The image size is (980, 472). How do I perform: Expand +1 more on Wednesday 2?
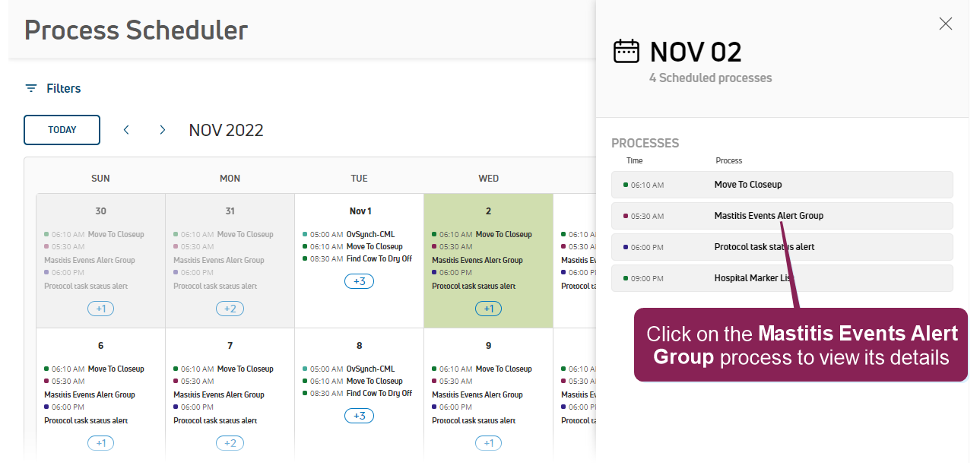coord(488,309)
